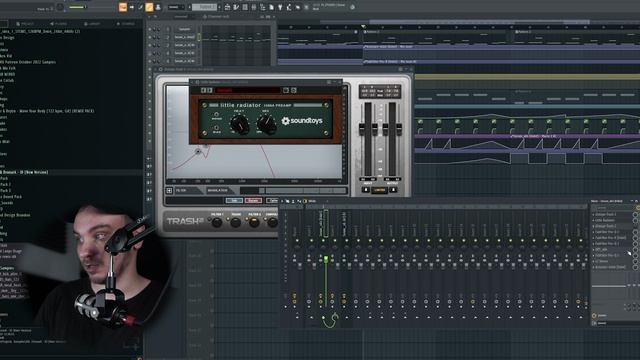
Task: Show the Channel rack via its toolbar icon
Action: tap(245, 7)
